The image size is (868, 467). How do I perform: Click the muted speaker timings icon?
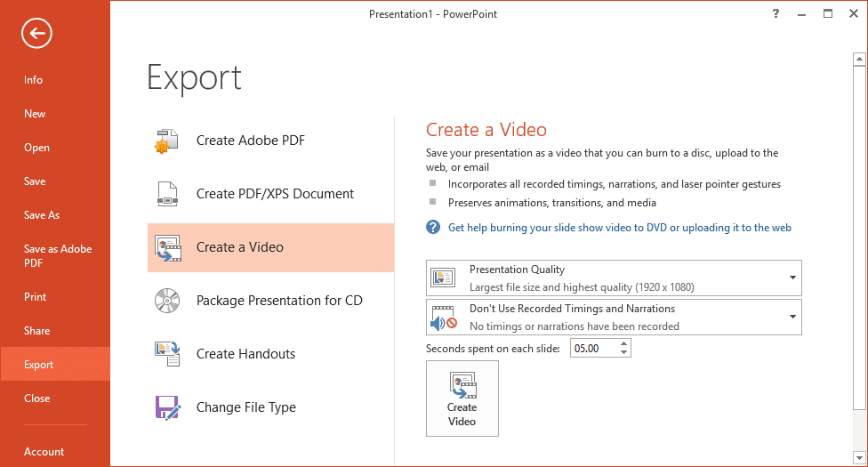[444, 318]
